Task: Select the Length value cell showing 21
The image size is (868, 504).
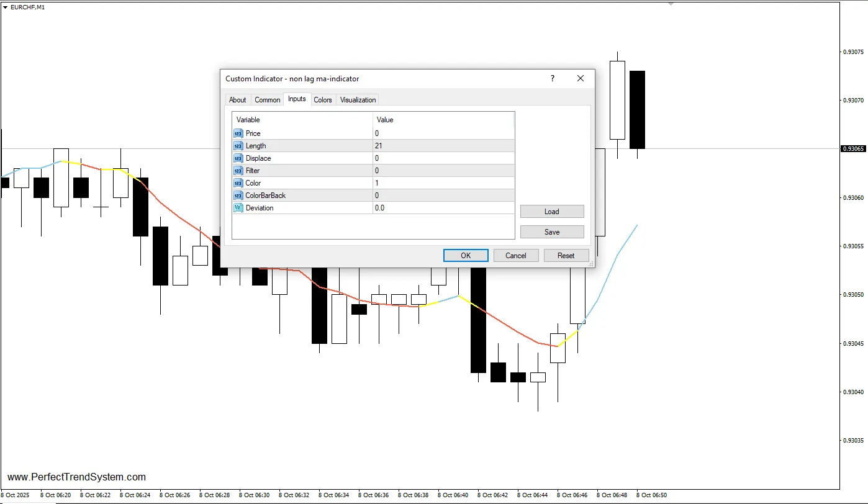Action: pyautogui.click(x=443, y=146)
